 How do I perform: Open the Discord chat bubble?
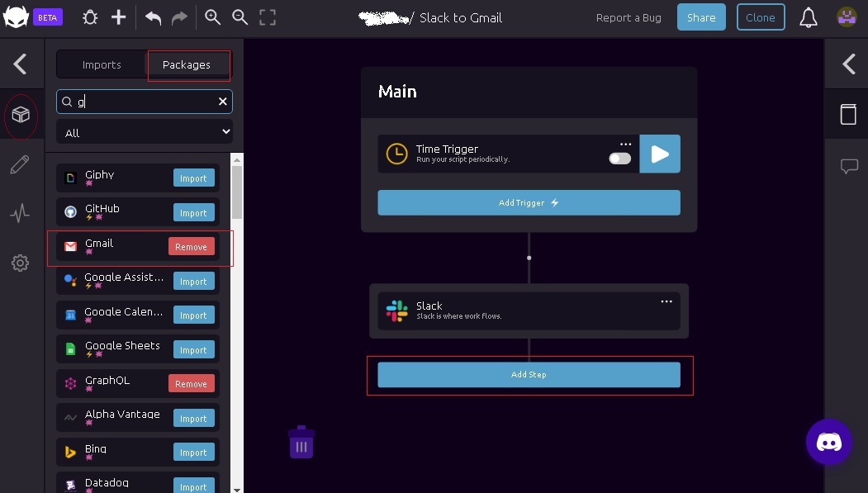[x=828, y=442]
